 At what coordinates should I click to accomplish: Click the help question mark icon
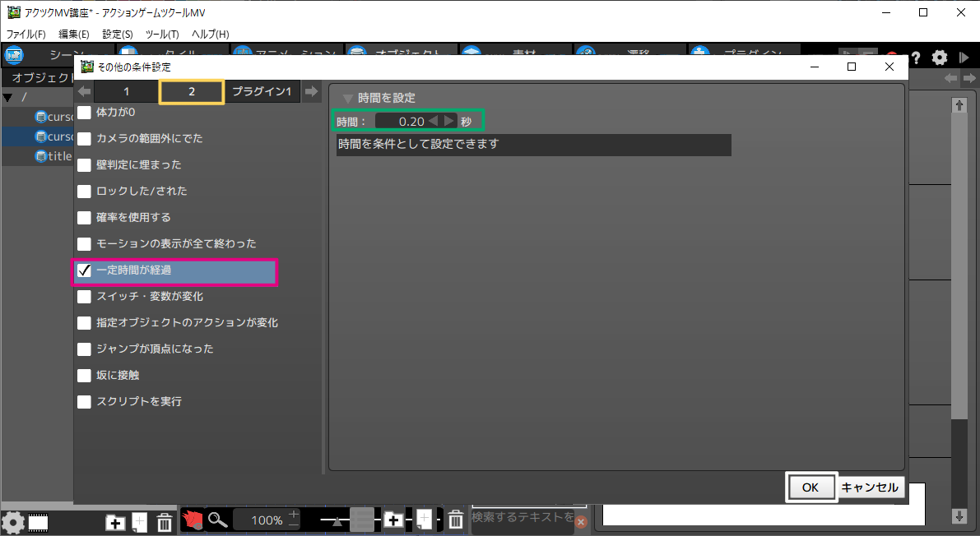(915, 58)
